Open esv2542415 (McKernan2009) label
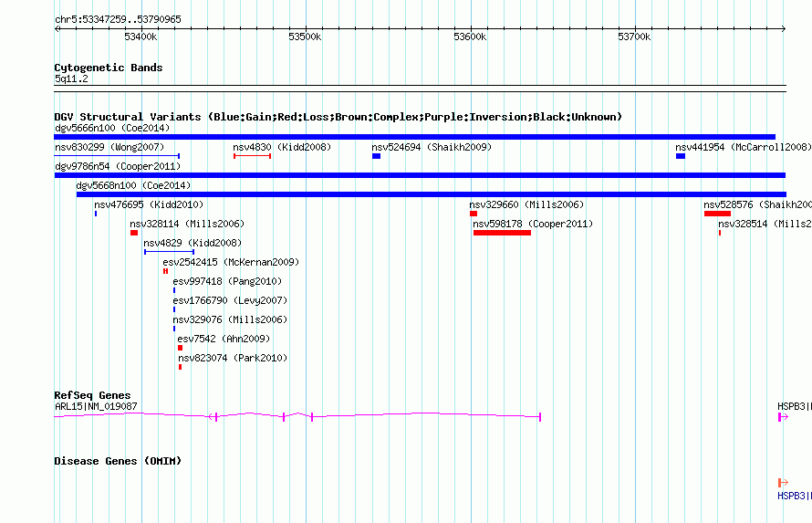This screenshot has height=523, width=812. click(231, 262)
